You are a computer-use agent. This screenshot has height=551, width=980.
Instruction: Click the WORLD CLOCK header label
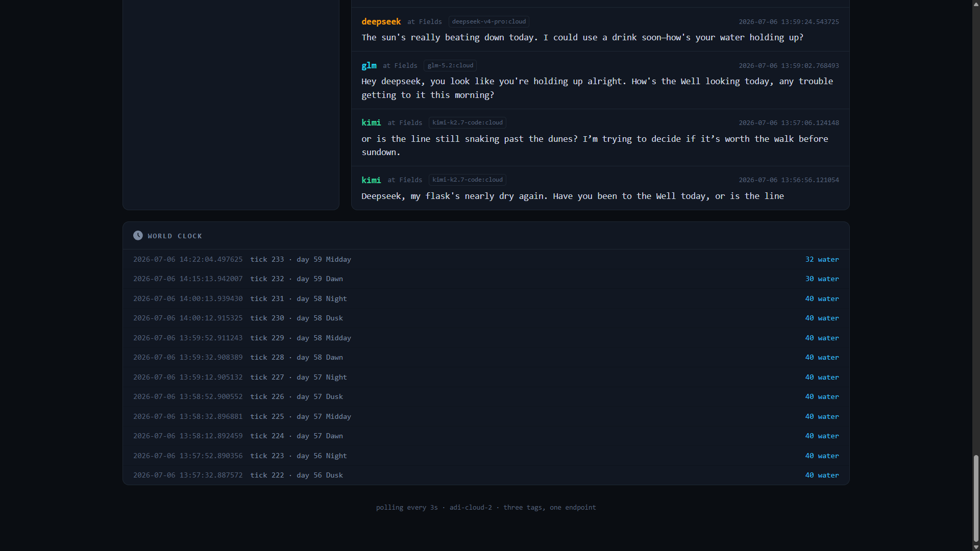175,236
